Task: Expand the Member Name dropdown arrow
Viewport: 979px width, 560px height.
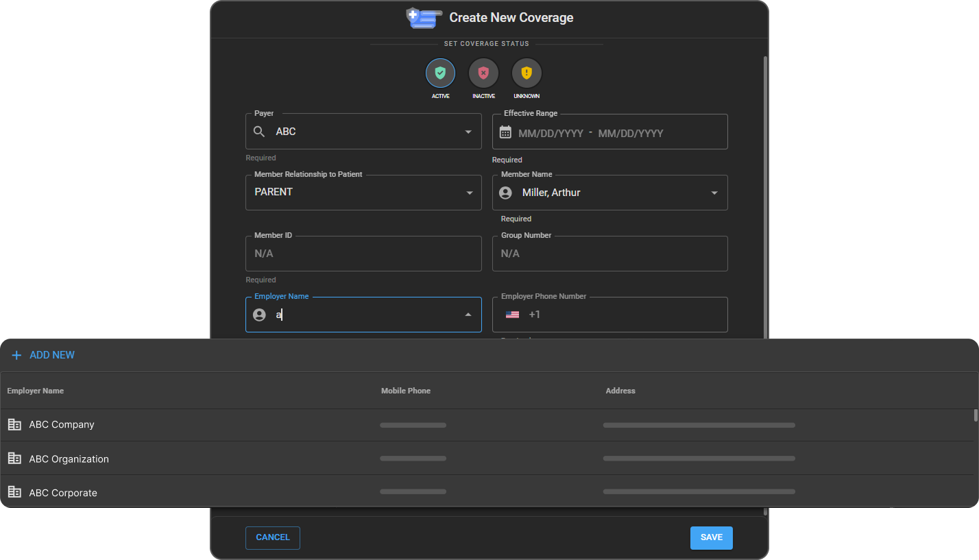Action: (x=714, y=193)
